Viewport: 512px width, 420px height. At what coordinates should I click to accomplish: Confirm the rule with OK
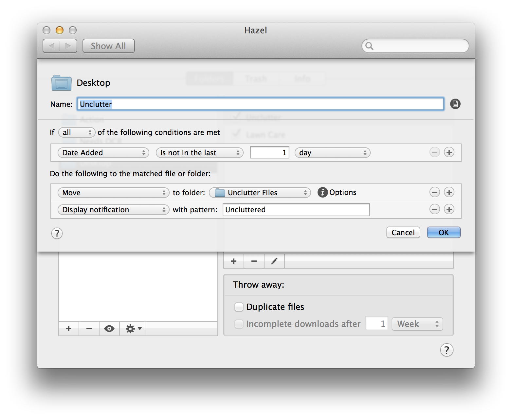[x=444, y=233]
